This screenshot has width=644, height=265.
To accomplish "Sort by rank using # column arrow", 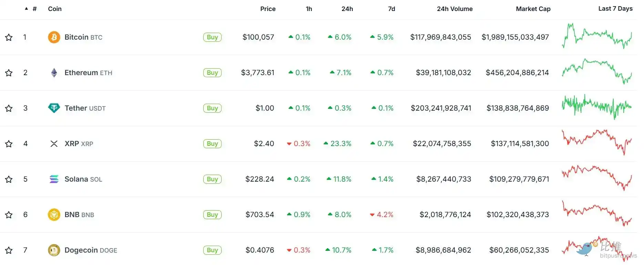I will pos(27,9).
